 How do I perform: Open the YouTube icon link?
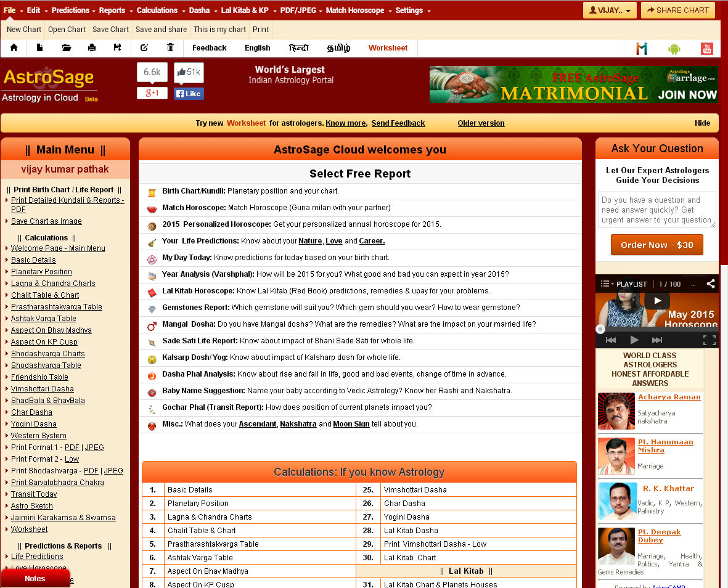point(706,48)
